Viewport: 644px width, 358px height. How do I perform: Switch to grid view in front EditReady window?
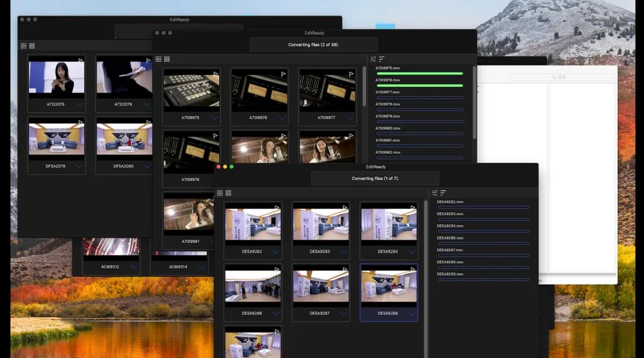[x=220, y=193]
